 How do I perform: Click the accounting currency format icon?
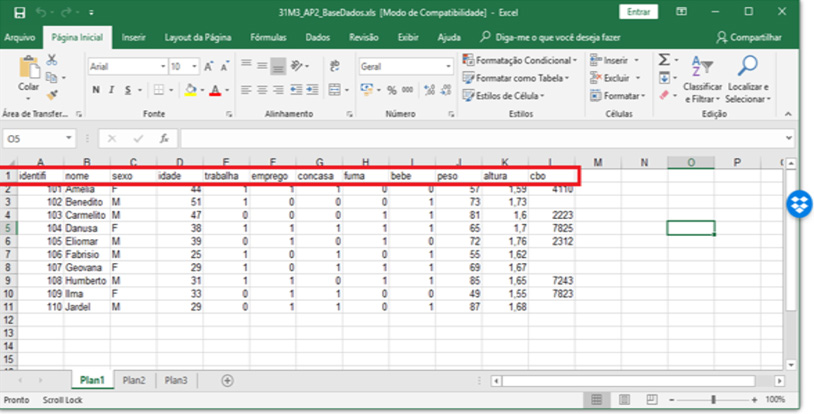pos(367,89)
